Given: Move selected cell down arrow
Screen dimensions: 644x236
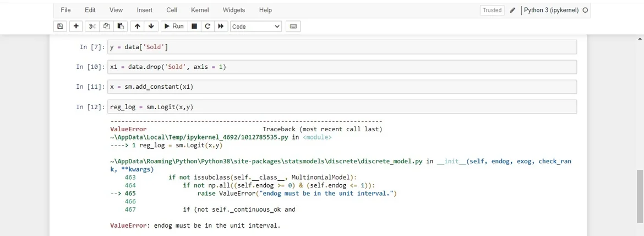Looking at the screenshot, I should click(151, 26).
